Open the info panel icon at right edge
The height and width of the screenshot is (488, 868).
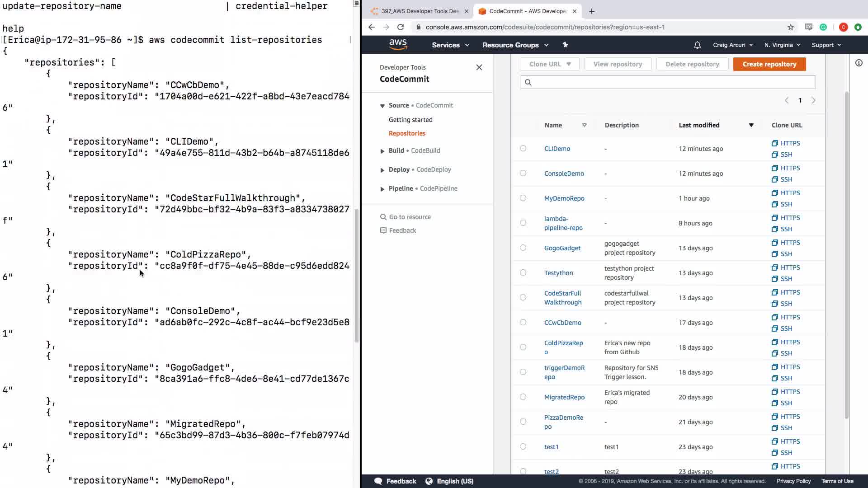point(859,63)
